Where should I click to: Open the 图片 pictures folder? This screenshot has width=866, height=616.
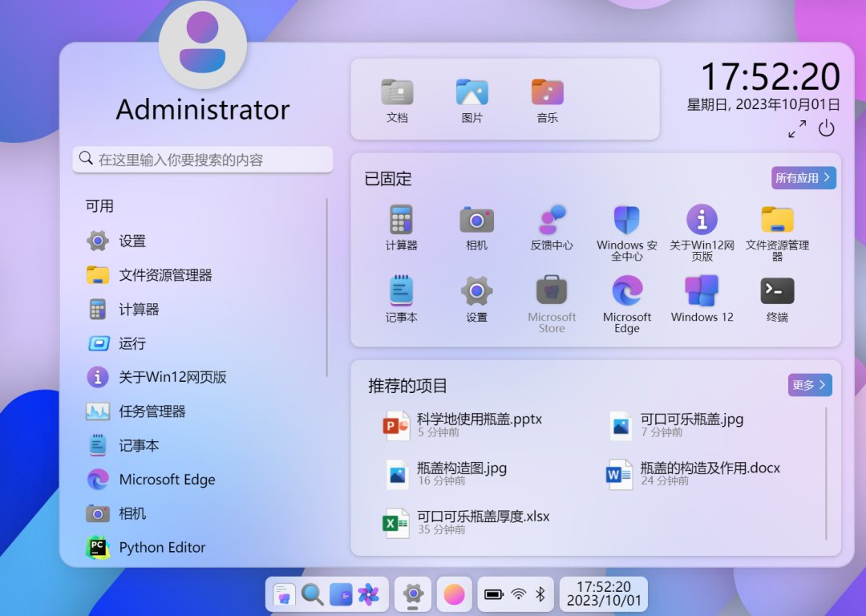(x=471, y=100)
